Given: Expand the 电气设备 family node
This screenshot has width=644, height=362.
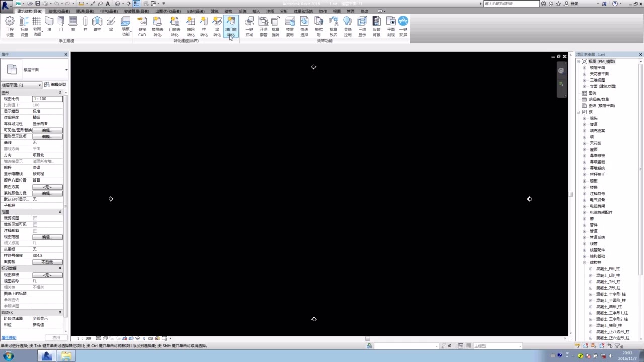Looking at the screenshot, I should (x=584, y=200).
